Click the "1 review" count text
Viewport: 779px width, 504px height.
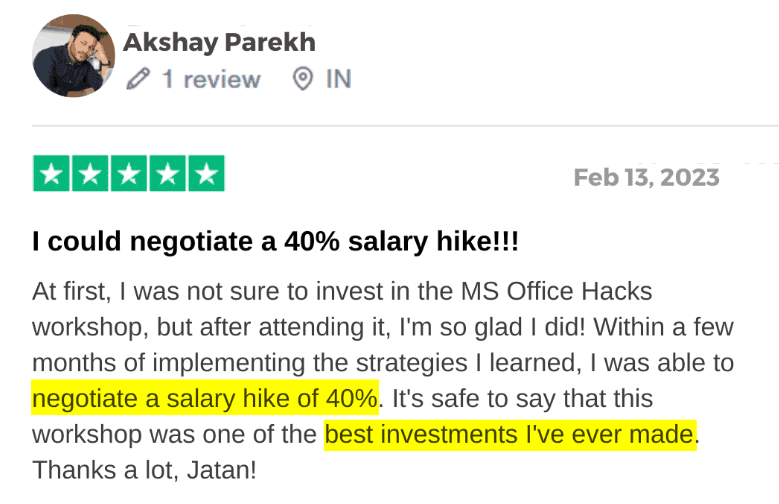pos(211,79)
